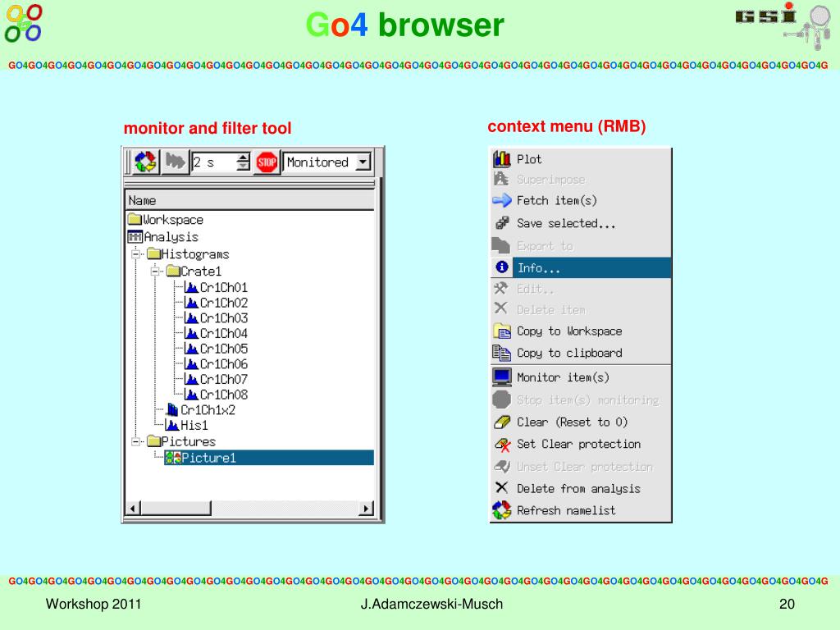Image resolution: width=840 pixels, height=630 pixels.
Task: Click the Copy to Workspace folder icon
Action: click(502, 331)
